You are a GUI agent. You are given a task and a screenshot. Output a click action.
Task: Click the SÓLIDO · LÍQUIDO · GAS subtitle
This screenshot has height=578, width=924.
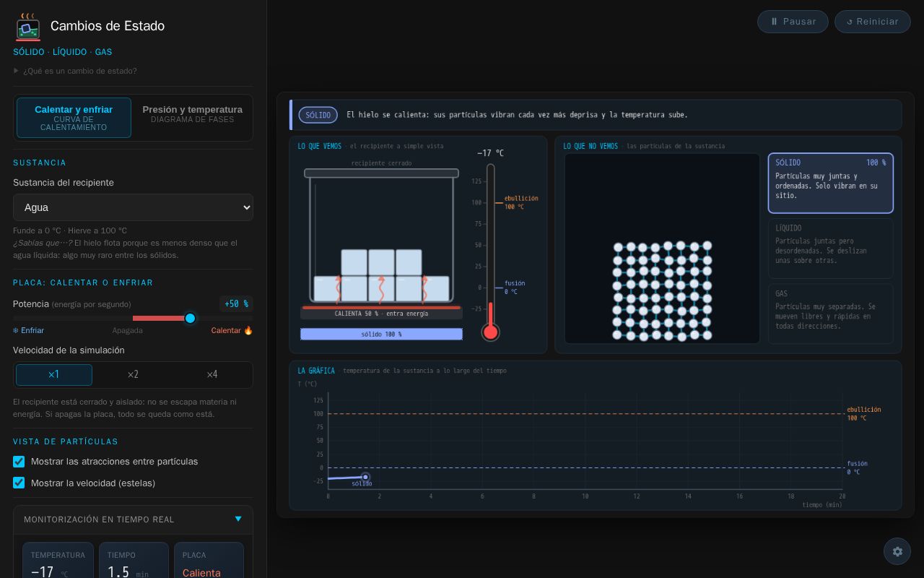coord(62,52)
